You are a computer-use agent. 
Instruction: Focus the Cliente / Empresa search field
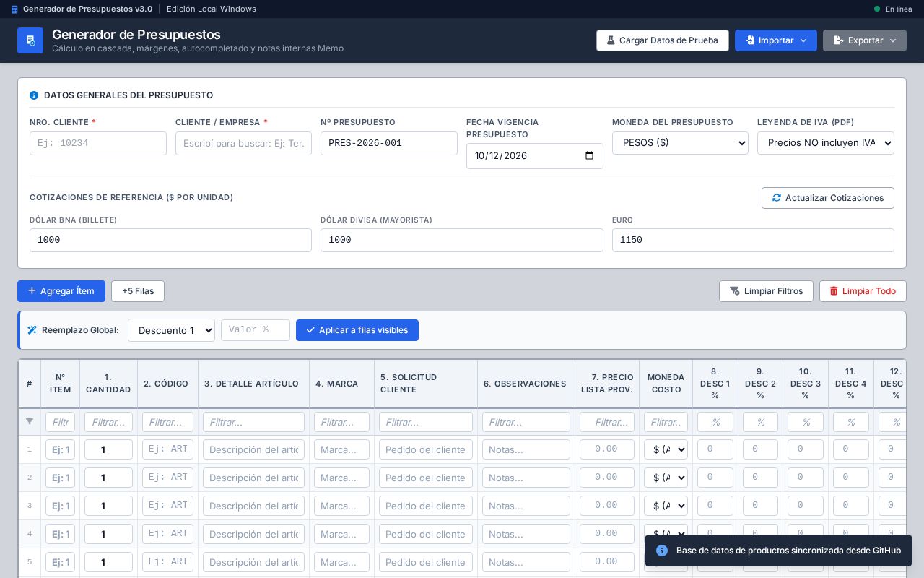point(243,143)
